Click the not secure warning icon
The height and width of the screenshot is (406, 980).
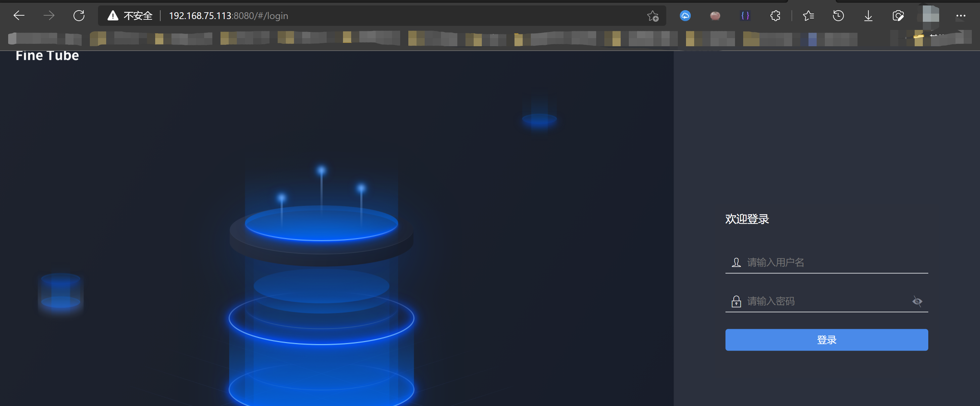[113, 16]
